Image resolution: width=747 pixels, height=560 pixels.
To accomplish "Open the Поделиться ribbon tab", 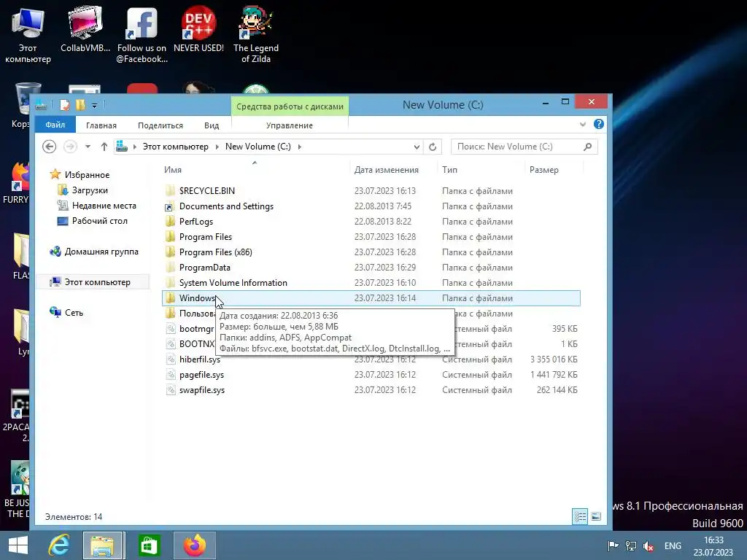I will click(x=160, y=125).
